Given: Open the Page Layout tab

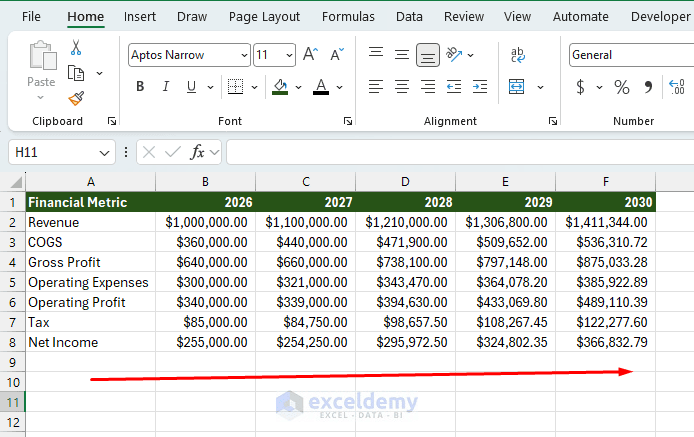Looking at the screenshot, I should click(264, 17).
